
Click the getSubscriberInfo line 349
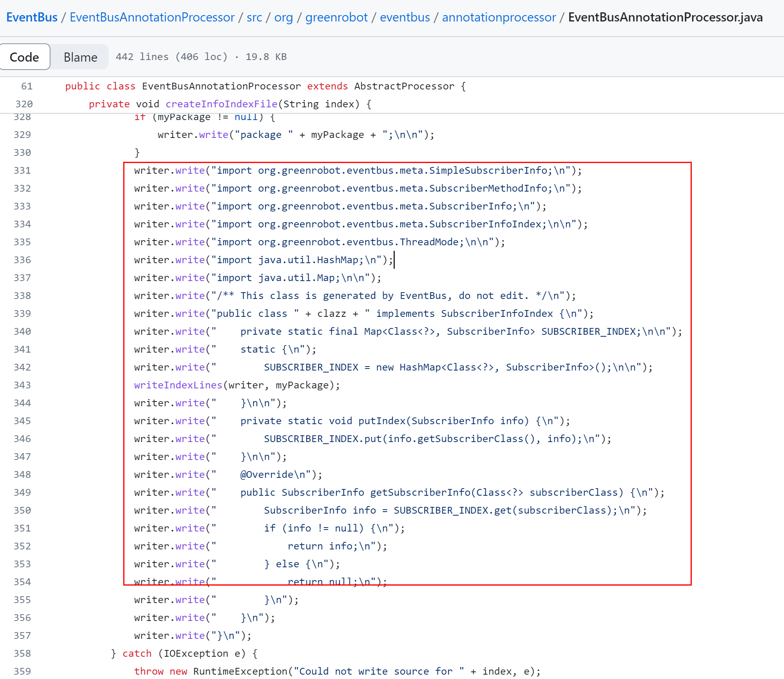click(399, 493)
